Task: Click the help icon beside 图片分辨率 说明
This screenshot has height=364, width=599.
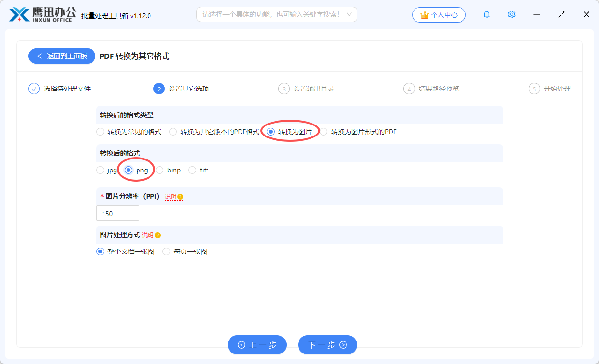Action: click(180, 197)
